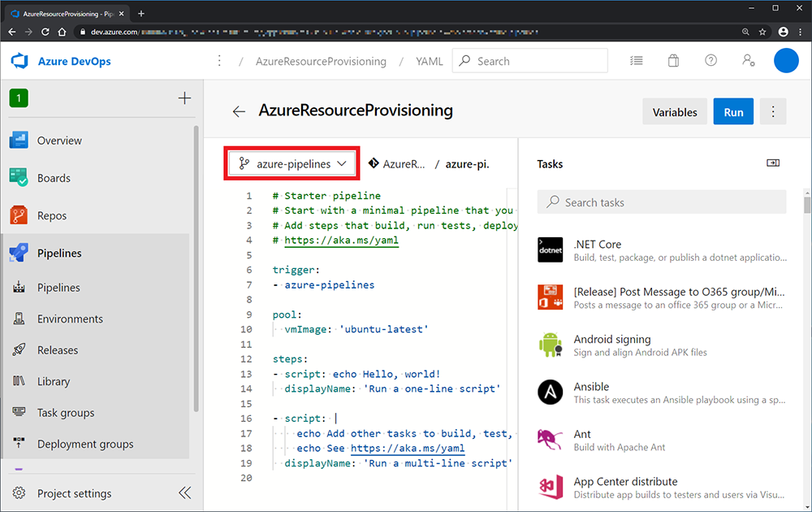Click the AzureR... repository path link

click(x=397, y=163)
